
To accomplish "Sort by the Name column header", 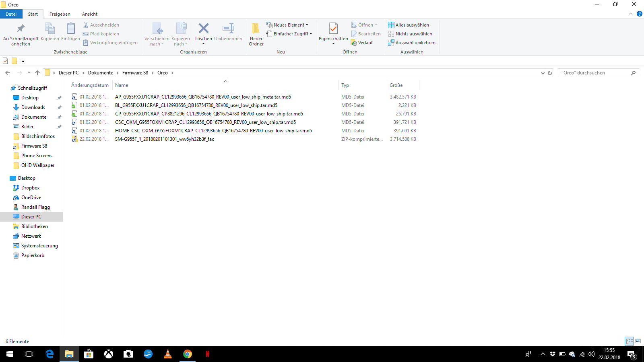I will coord(225,85).
